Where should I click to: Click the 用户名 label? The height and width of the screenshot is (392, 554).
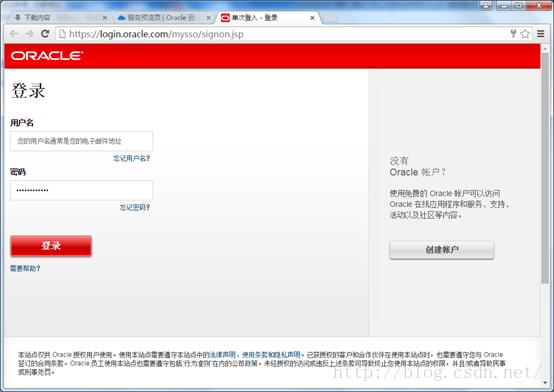pyautogui.click(x=22, y=123)
